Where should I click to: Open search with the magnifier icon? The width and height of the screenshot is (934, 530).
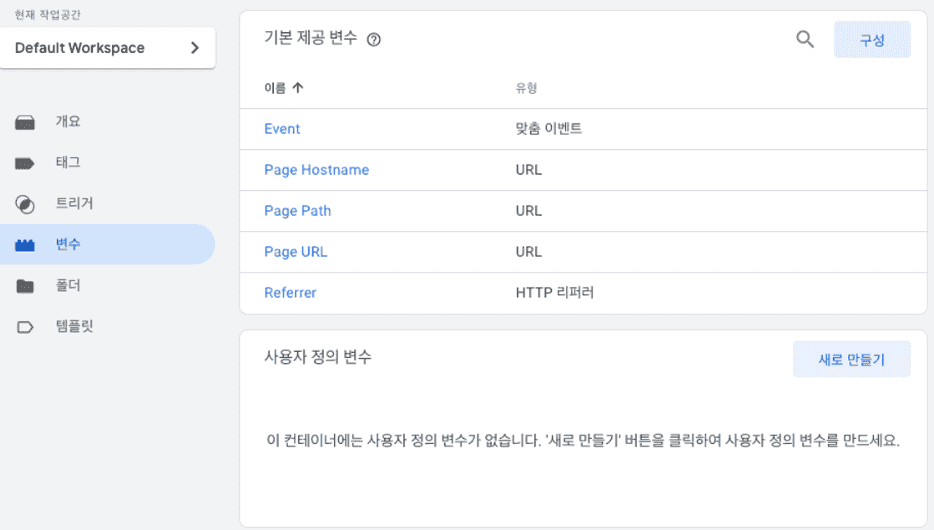click(805, 40)
